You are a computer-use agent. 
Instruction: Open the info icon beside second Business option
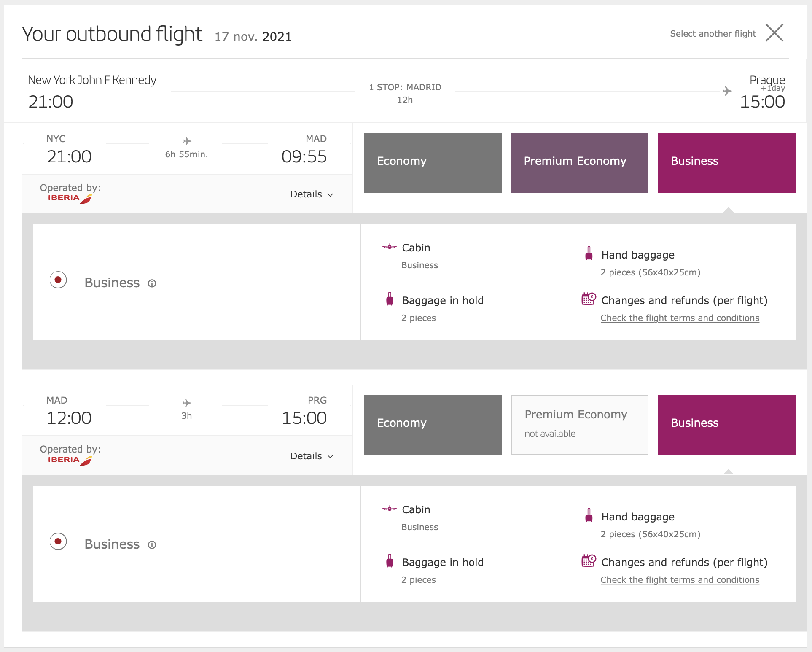click(x=151, y=545)
